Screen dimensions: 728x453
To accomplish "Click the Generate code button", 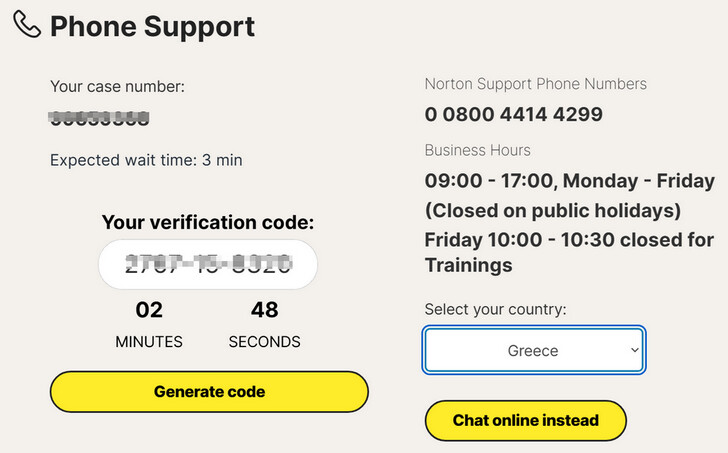I will (x=209, y=392).
